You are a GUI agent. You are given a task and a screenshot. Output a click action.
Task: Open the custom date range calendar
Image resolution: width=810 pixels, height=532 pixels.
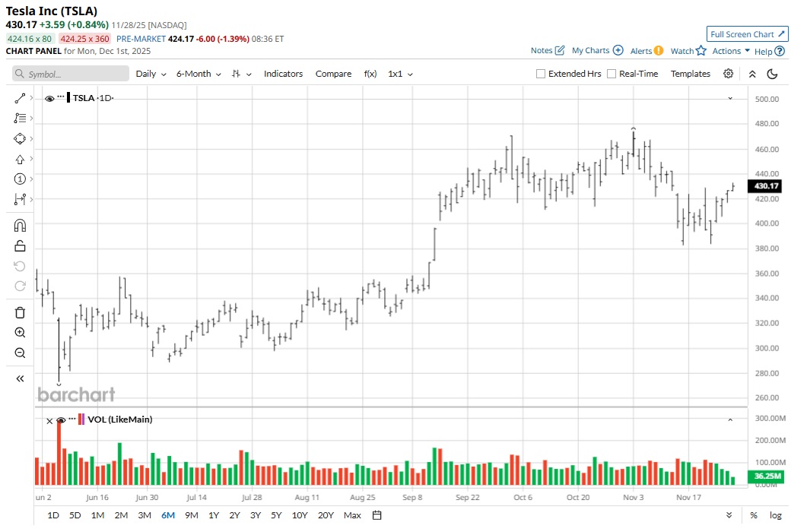tap(377, 515)
